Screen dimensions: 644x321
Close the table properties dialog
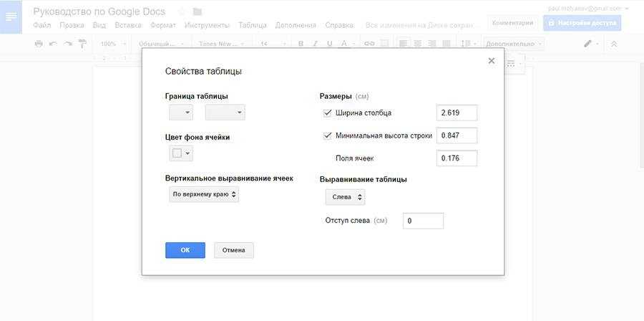[491, 61]
